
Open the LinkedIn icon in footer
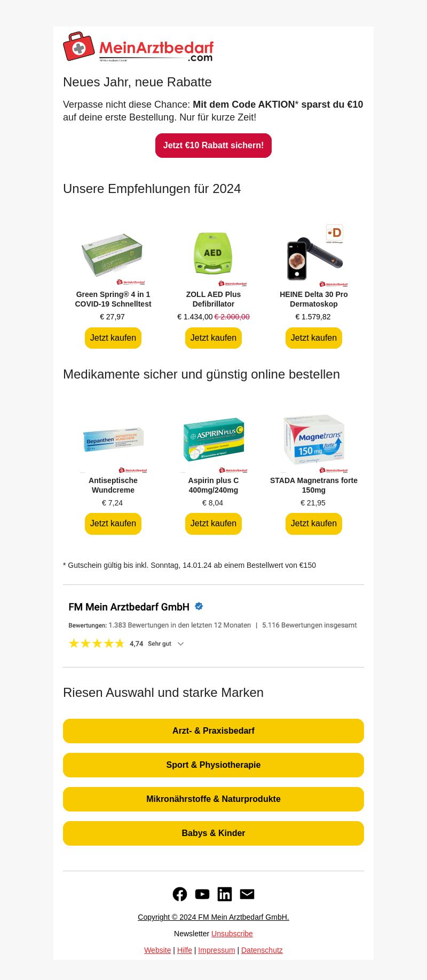(225, 894)
